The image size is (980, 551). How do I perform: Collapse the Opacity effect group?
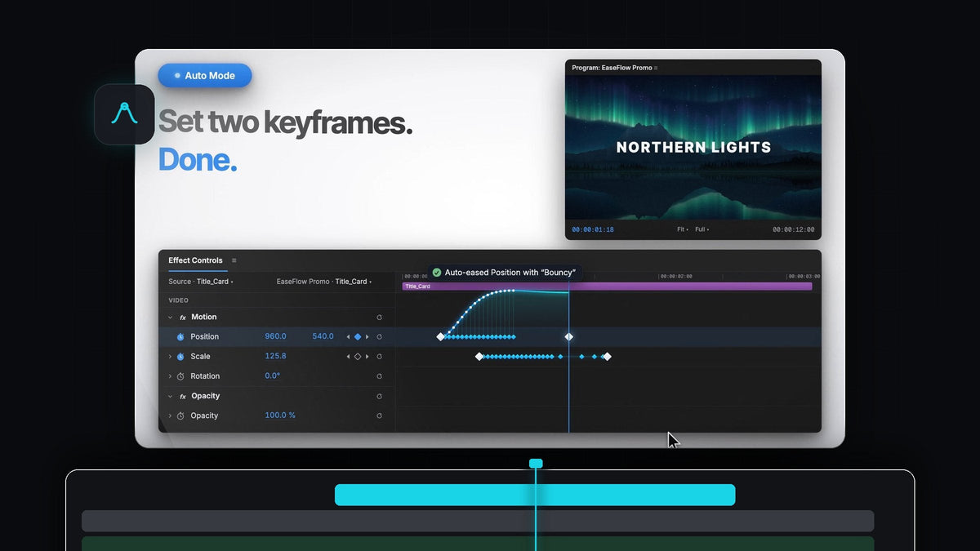click(170, 396)
